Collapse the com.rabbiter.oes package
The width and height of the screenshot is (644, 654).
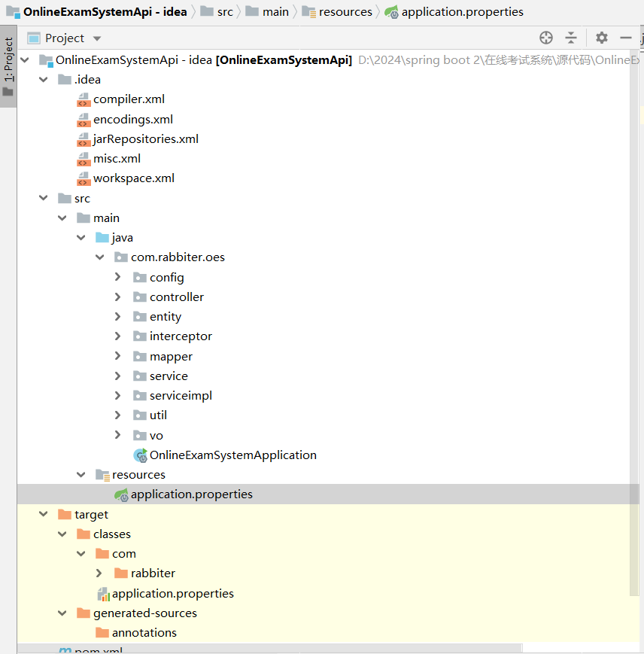tap(99, 257)
